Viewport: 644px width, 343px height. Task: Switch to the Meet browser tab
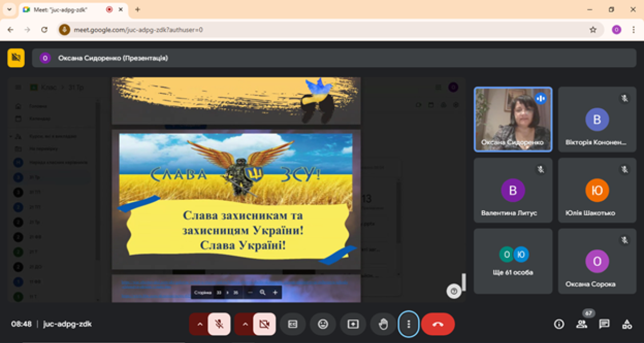[x=64, y=9]
